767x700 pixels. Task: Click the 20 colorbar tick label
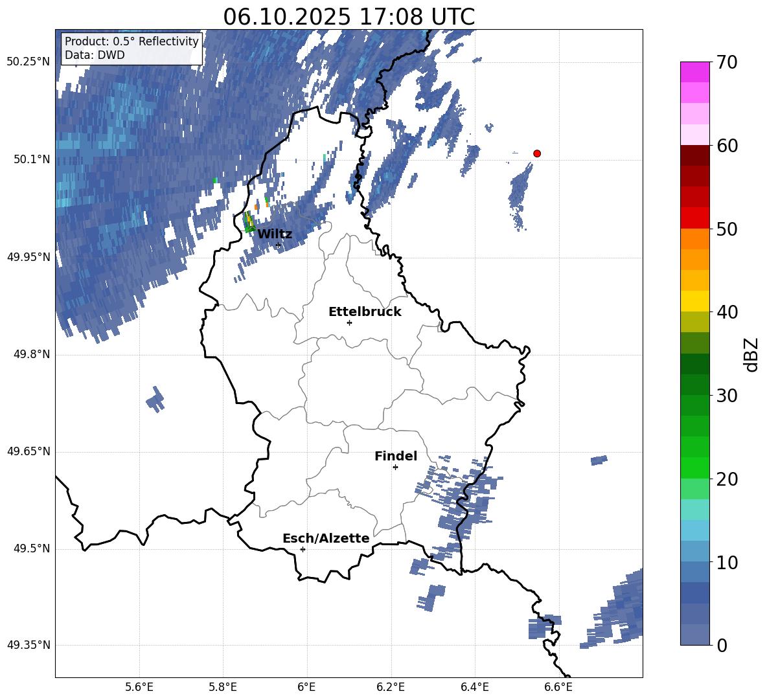point(727,479)
